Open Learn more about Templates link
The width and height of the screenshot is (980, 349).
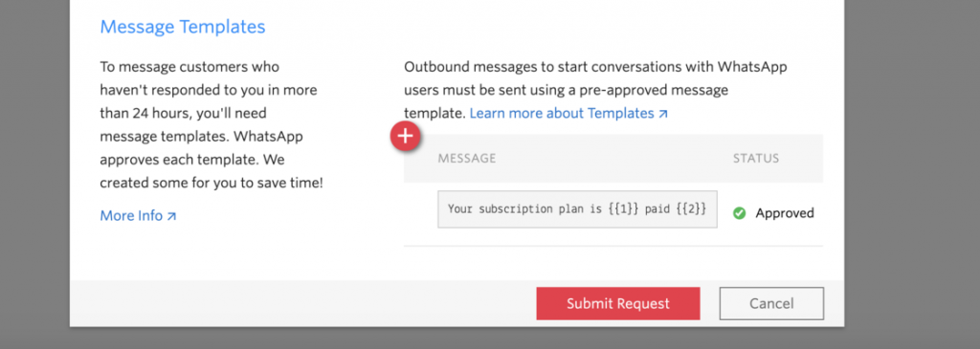[568, 113]
